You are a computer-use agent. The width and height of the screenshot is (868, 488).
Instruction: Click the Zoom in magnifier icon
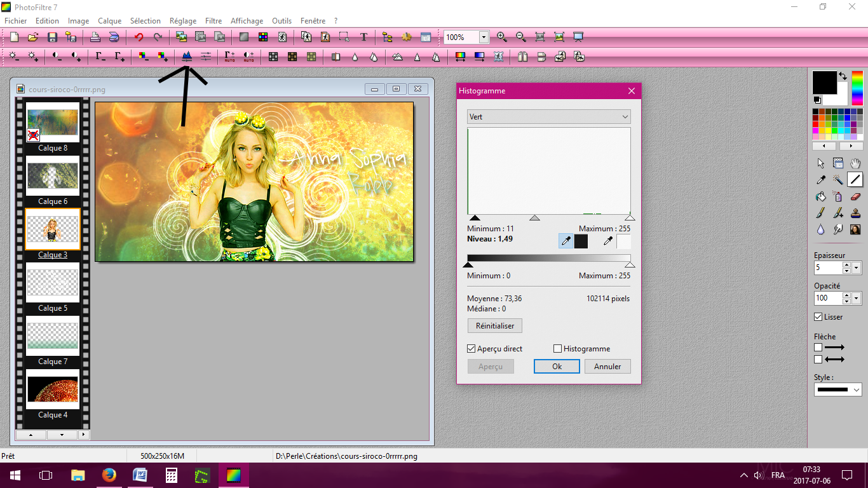501,37
